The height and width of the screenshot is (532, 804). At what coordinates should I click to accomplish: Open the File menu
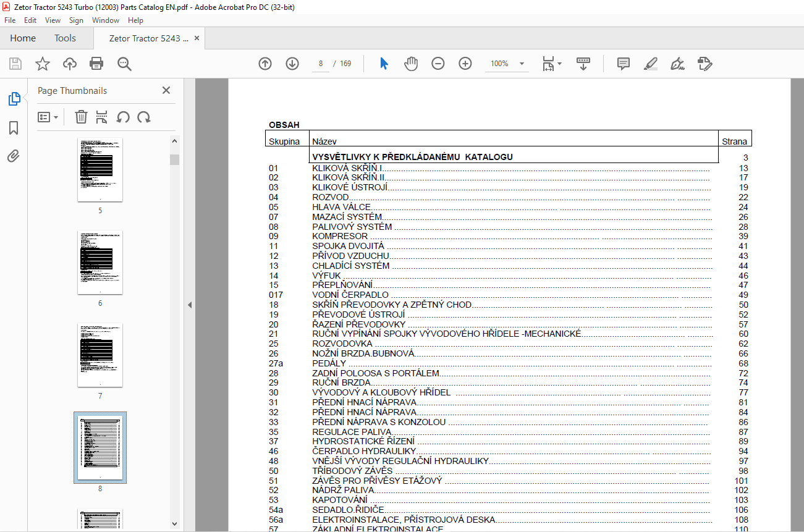click(x=9, y=20)
